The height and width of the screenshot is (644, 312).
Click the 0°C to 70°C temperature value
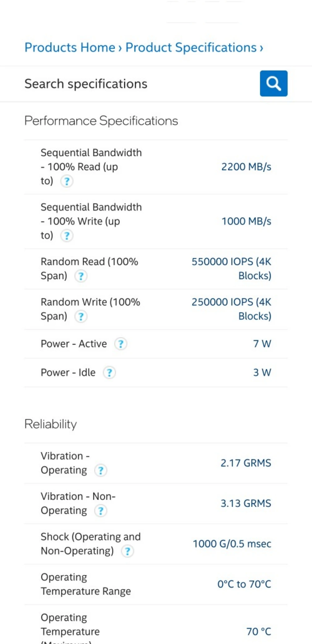point(244,584)
